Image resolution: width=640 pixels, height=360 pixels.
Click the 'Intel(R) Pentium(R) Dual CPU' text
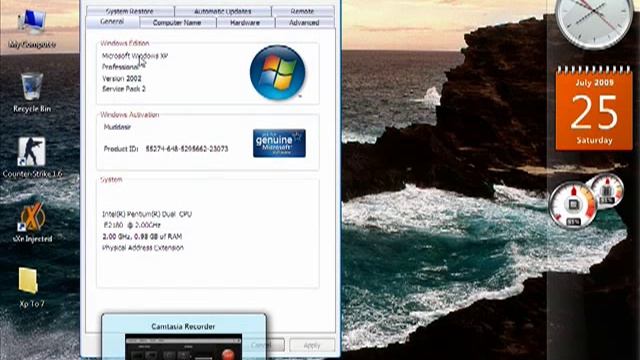pos(147,214)
